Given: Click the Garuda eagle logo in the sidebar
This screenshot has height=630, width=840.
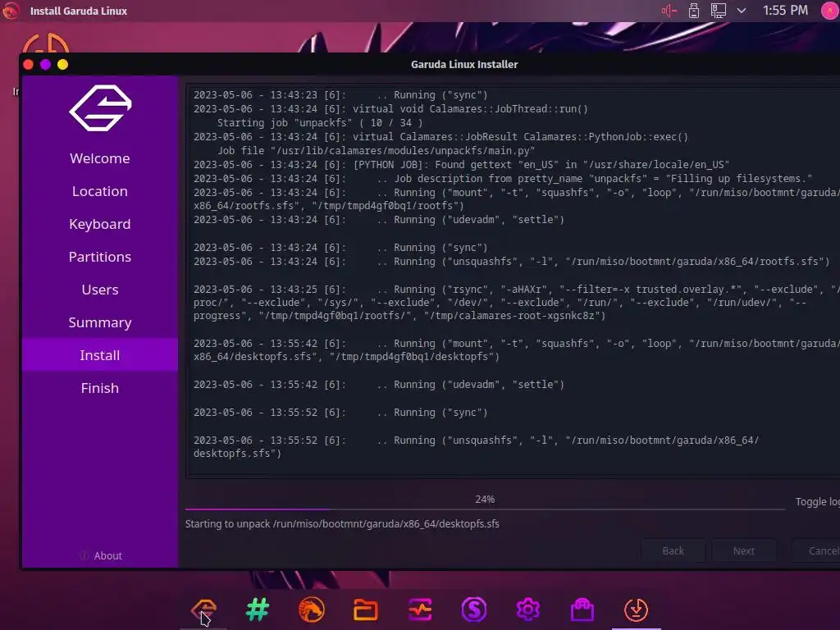Looking at the screenshot, I should click(100, 107).
